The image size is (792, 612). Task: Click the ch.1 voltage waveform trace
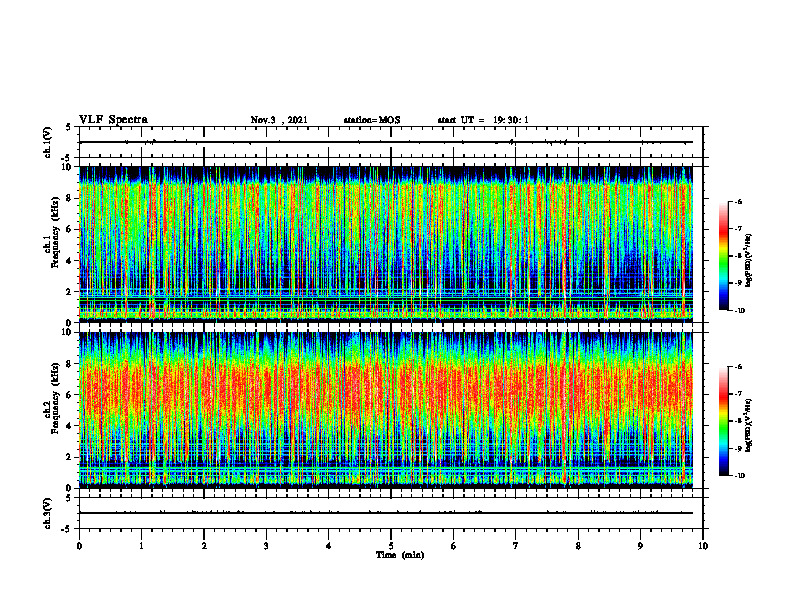point(386,142)
